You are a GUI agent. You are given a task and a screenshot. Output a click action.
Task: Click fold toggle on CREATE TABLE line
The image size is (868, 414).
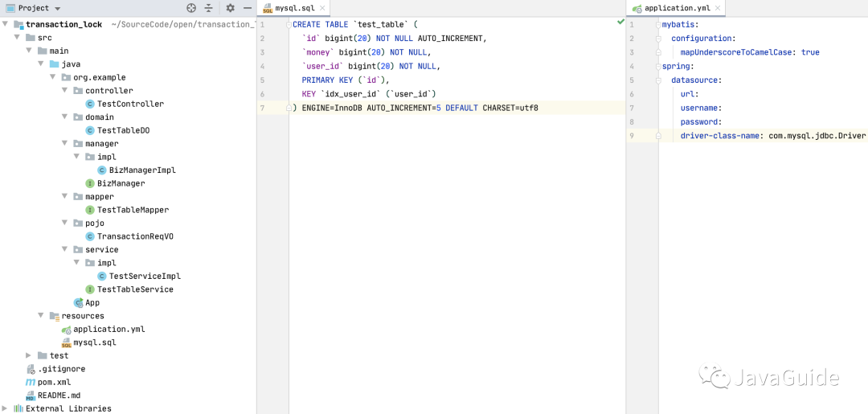tap(289, 25)
